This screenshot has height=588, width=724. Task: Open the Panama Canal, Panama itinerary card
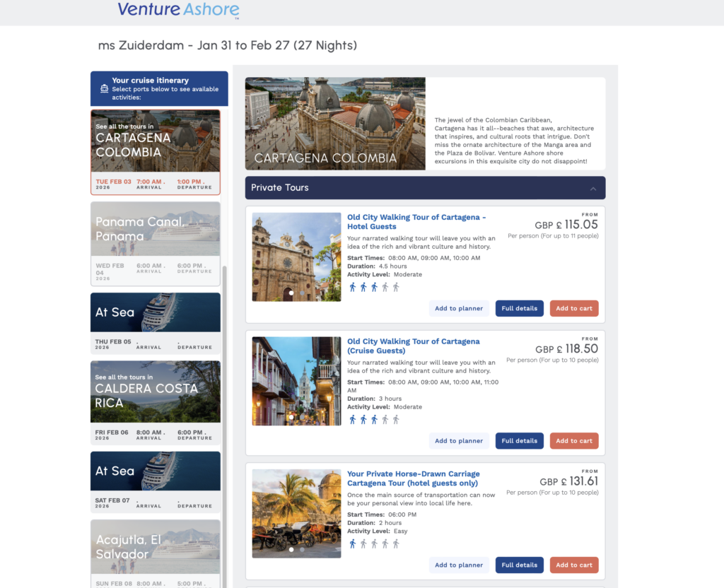click(x=156, y=244)
